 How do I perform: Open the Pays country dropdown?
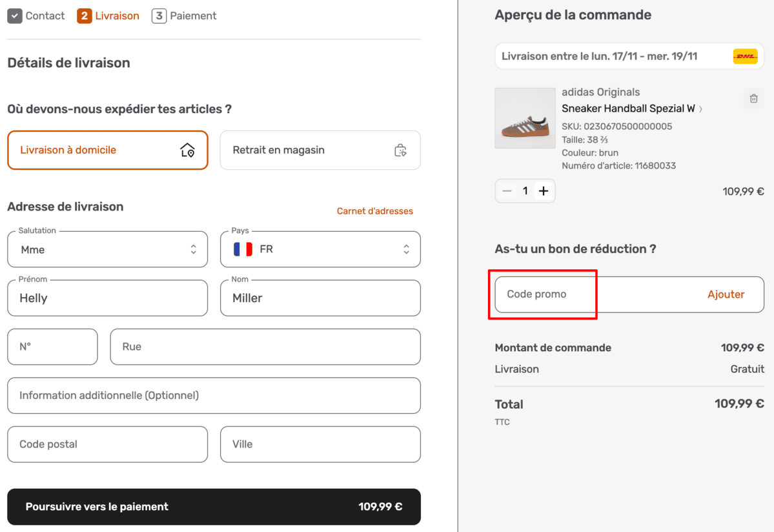click(320, 250)
